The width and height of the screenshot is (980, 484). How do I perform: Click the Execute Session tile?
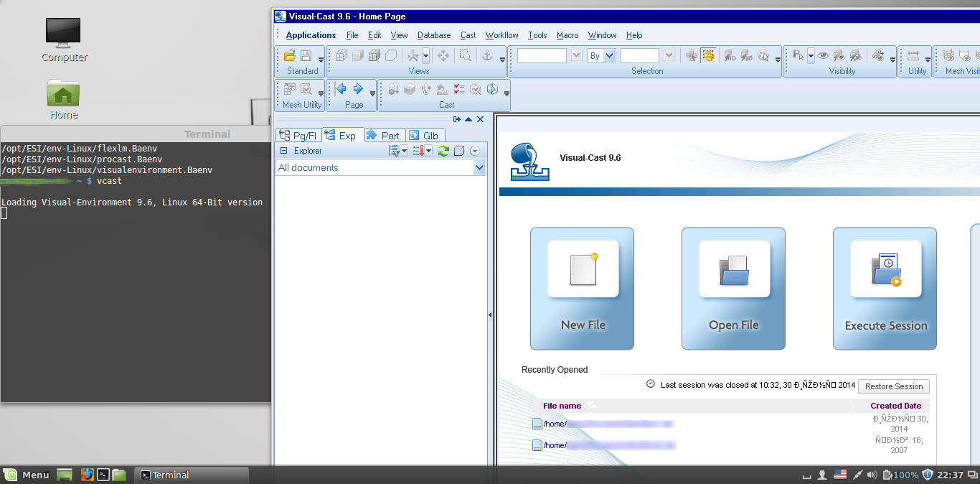click(885, 289)
